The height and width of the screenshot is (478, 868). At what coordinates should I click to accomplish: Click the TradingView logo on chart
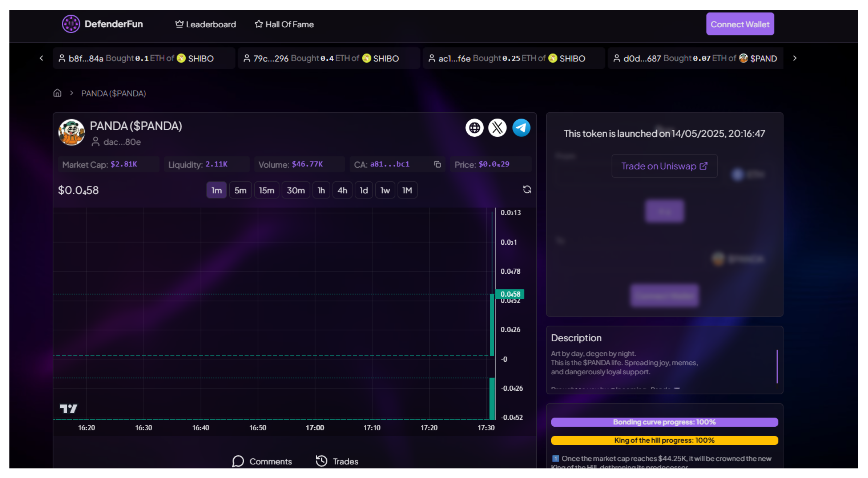69,409
